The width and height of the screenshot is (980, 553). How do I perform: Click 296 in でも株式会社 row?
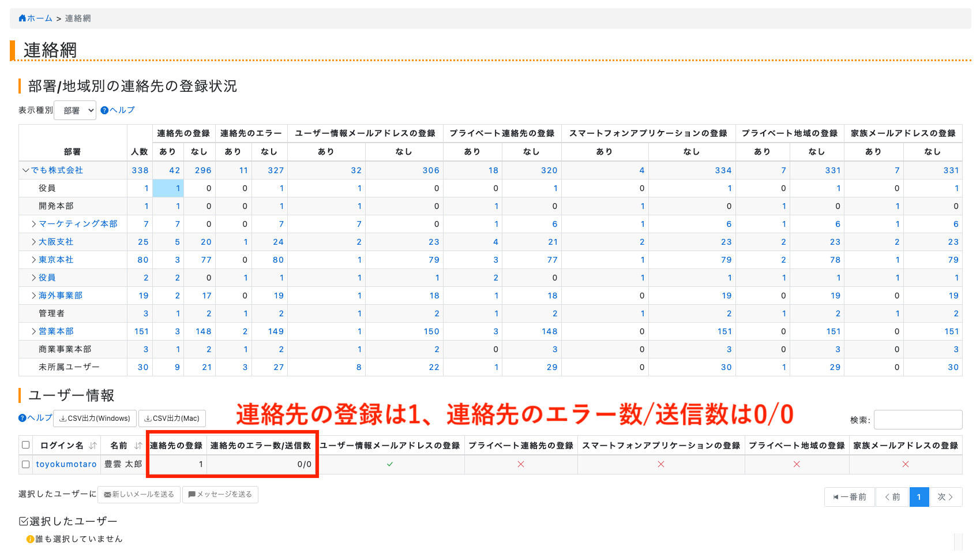point(203,170)
